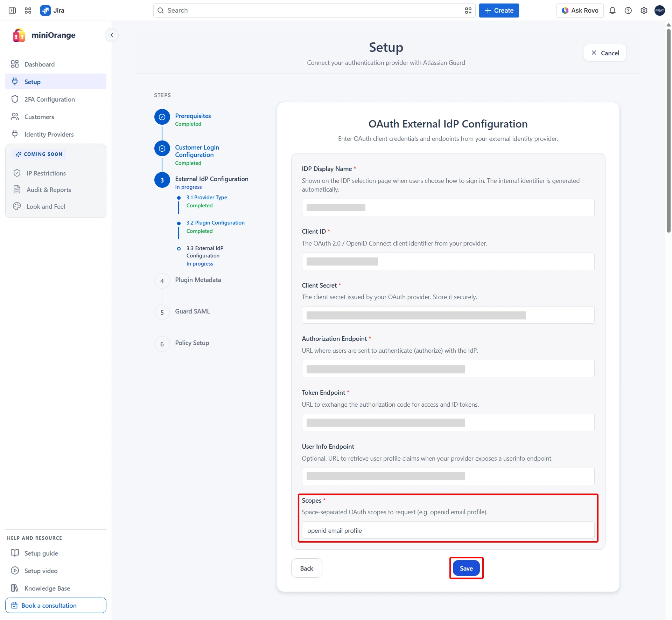The width and height of the screenshot is (672, 620).
Task: Click the page vertical scrollbar
Action: coord(668,130)
